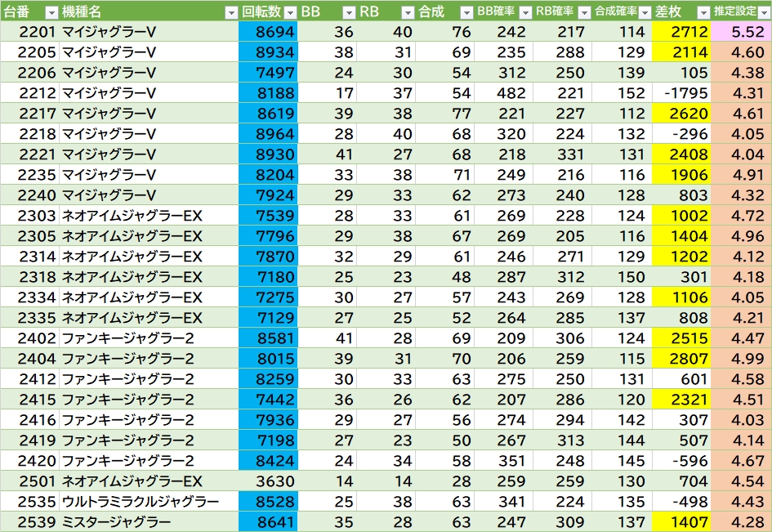772x532 pixels.
Task: Select the 差枚 cell -498 in row 2535
Action: (681, 502)
